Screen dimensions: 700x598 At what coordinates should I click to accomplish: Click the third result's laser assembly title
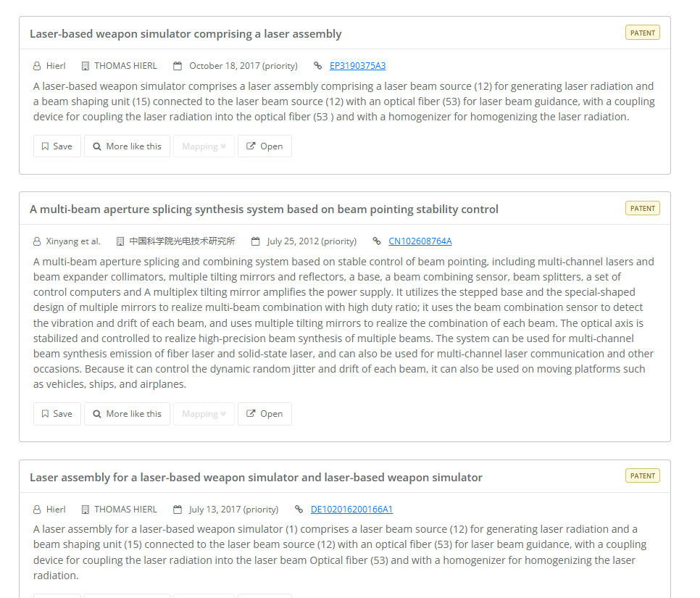(256, 478)
